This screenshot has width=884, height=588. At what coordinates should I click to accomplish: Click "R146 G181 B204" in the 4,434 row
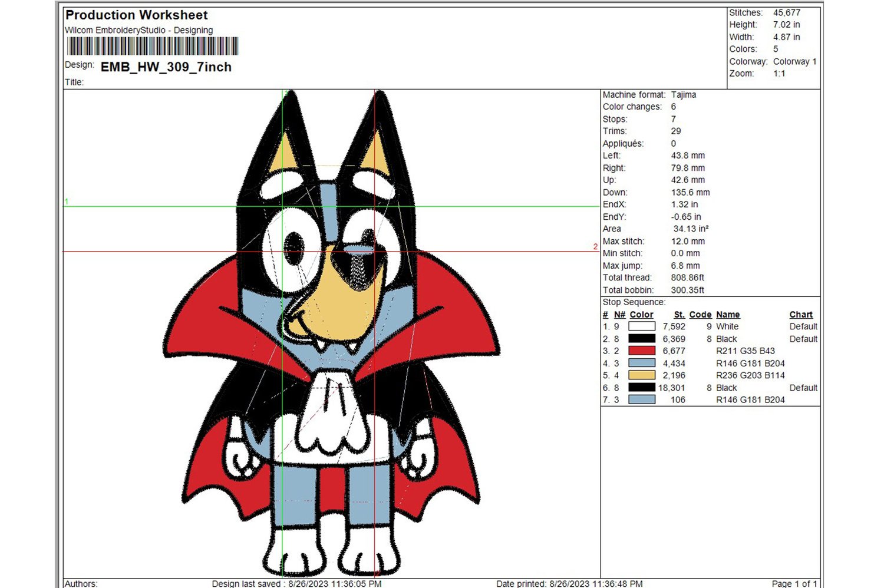click(x=750, y=363)
